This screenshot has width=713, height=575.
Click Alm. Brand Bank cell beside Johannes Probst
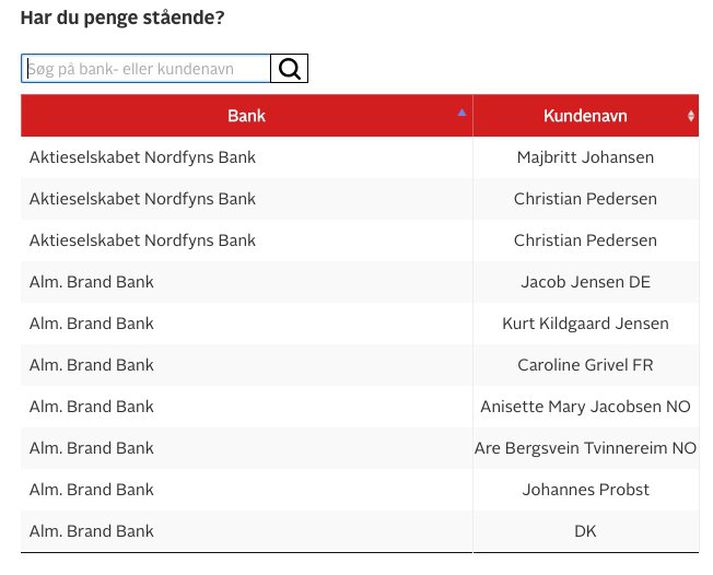(246, 490)
